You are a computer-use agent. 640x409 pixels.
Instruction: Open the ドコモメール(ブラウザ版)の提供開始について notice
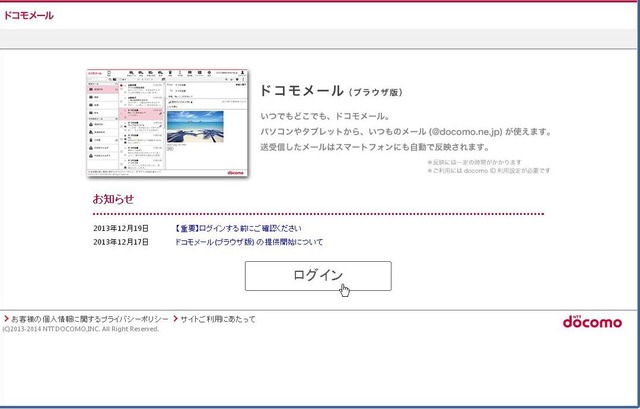(249, 242)
